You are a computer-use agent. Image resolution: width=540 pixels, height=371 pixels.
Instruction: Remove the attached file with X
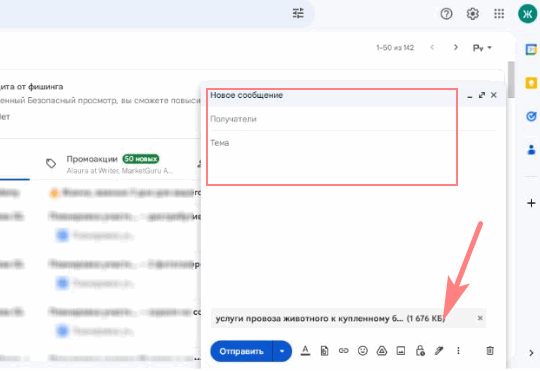click(x=480, y=318)
